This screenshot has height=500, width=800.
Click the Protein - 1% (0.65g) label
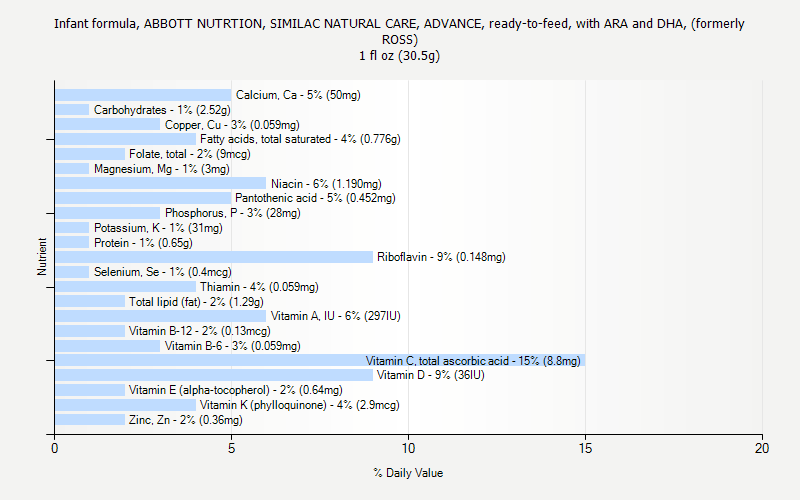143,243
